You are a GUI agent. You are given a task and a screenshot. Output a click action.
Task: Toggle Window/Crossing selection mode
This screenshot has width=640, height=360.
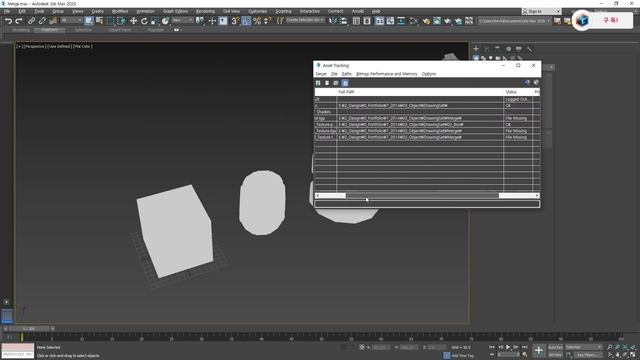click(x=121, y=21)
